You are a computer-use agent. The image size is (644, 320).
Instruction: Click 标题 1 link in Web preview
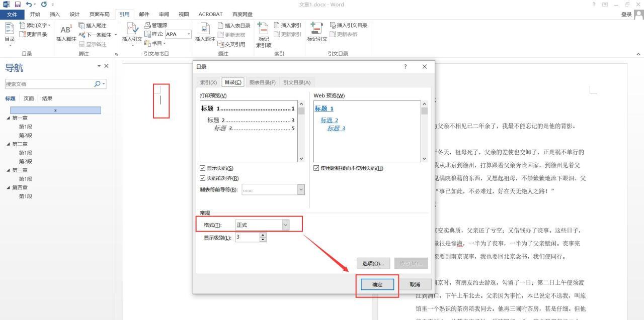[x=324, y=109]
